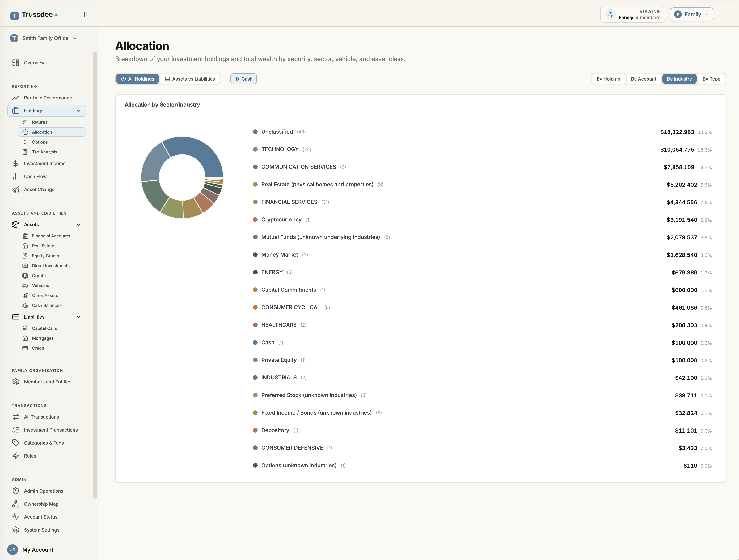Select the TECHNOLOGY allocation row

(x=482, y=150)
